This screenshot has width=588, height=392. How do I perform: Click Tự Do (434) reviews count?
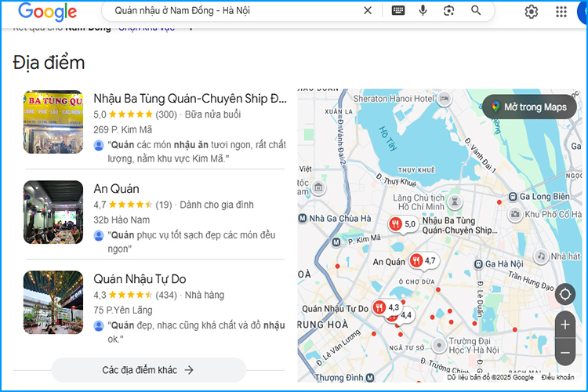click(166, 295)
